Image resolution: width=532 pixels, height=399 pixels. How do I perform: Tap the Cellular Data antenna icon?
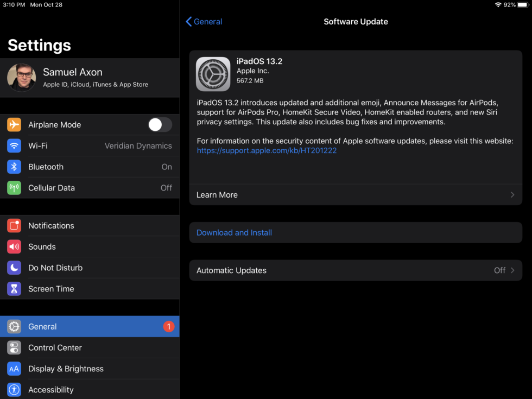[x=14, y=188]
